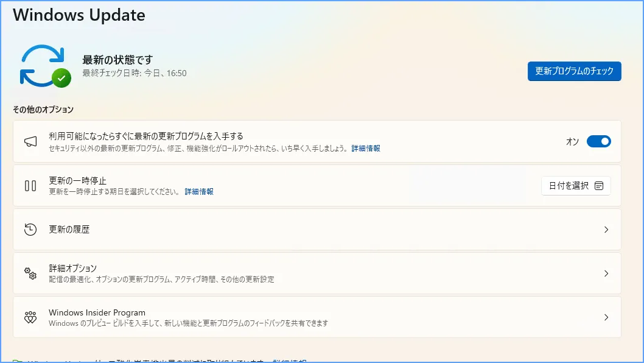Select the 詳細オプション title text

[72, 268]
